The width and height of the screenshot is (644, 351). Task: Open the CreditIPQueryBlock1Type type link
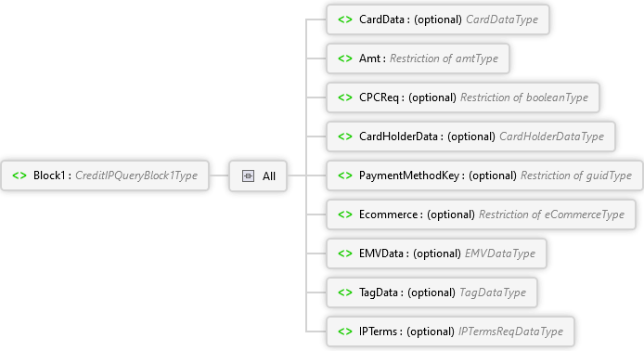(x=136, y=175)
